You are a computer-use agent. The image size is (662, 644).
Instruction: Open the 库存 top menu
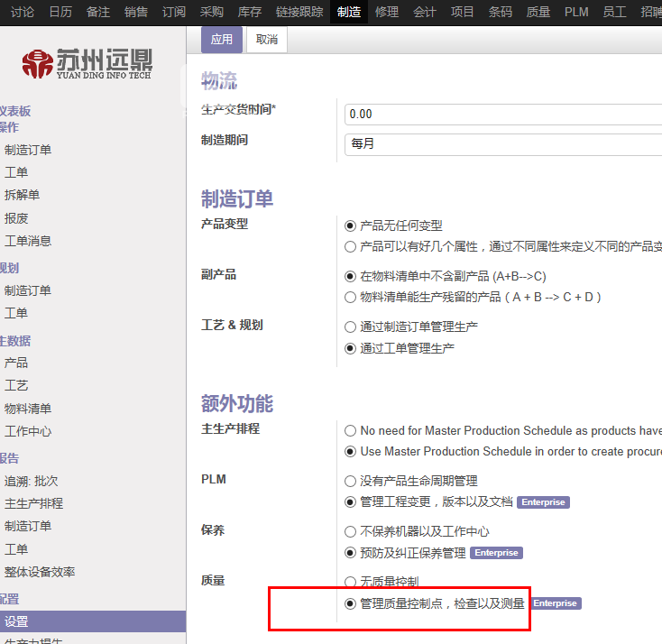click(250, 12)
